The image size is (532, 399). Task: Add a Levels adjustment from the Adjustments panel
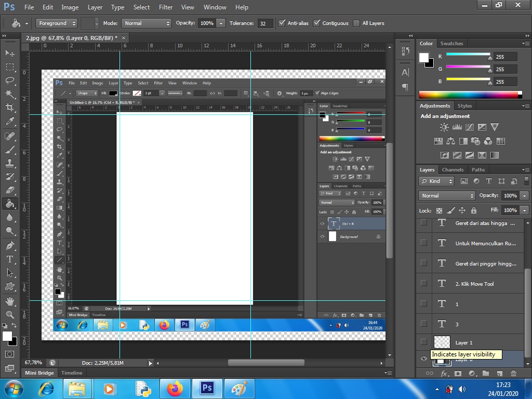click(457, 127)
